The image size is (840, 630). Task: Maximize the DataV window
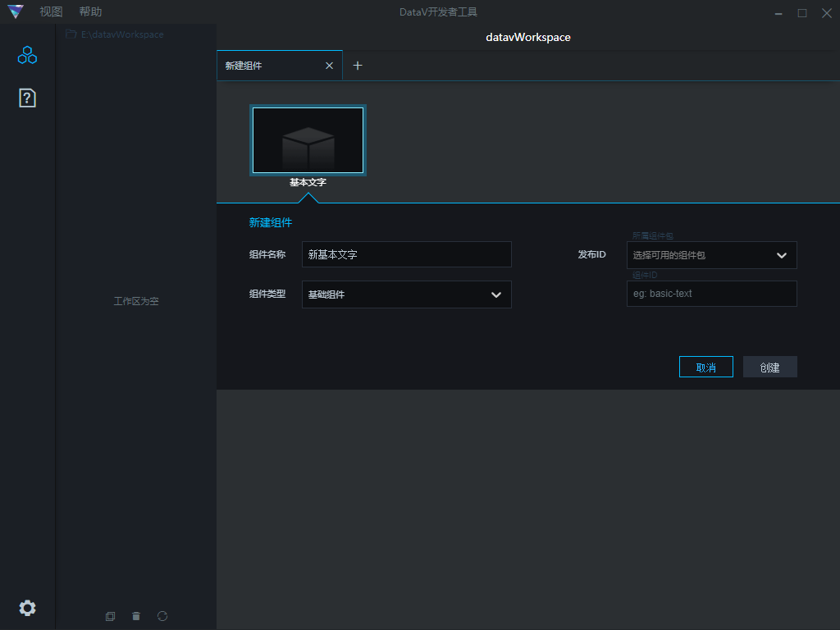coord(802,13)
